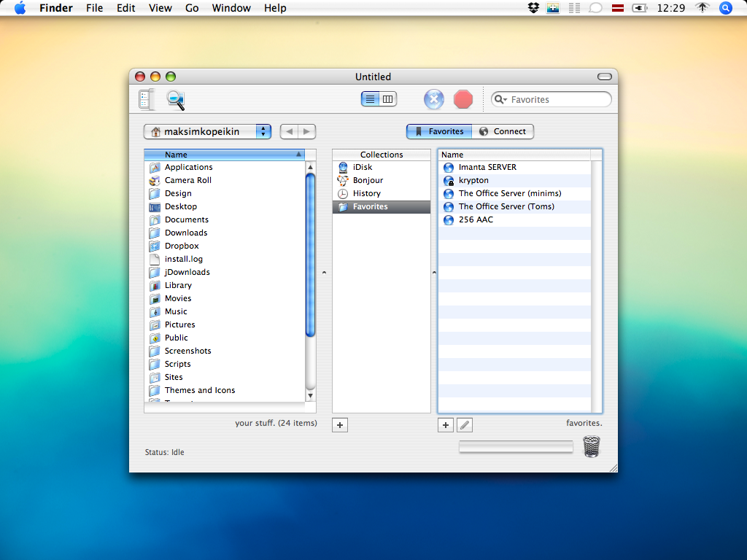Click the Favorites search field

[551, 99]
